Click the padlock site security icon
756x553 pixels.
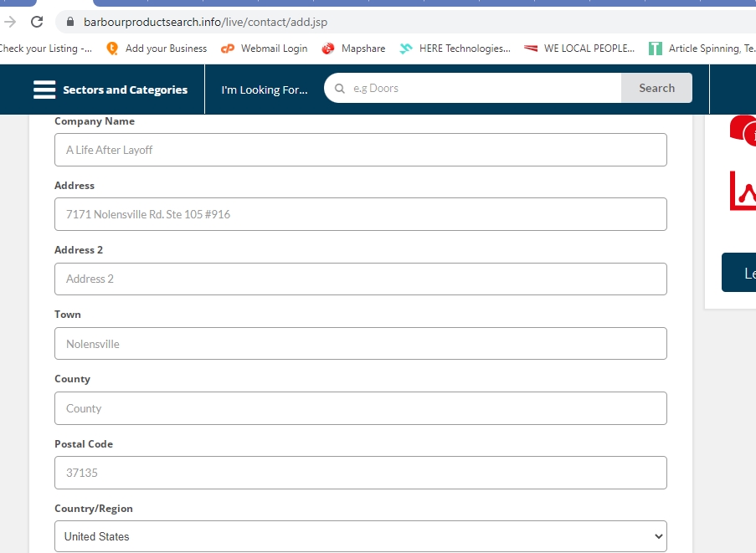[x=69, y=22]
